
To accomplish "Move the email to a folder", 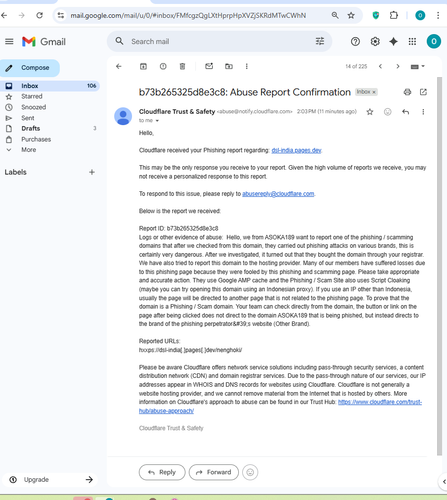I will [x=229, y=66].
